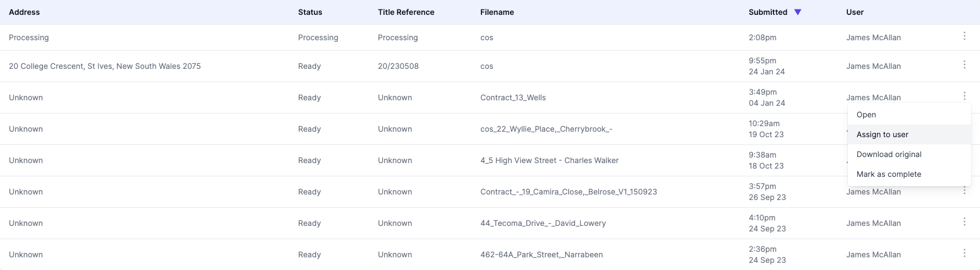Click the User column header
Image resolution: width=980 pixels, height=270 pixels.
(854, 12)
